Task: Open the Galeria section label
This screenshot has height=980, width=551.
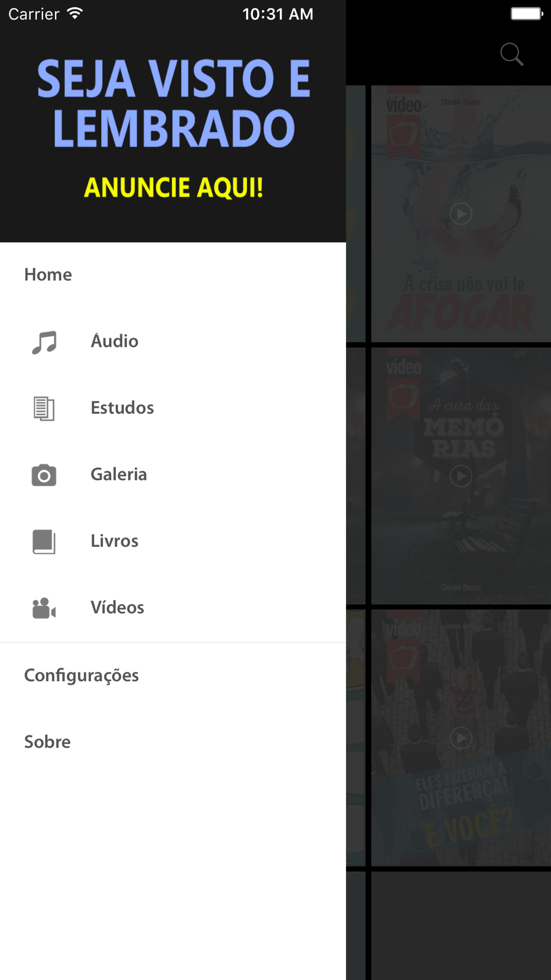Action: click(x=119, y=475)
